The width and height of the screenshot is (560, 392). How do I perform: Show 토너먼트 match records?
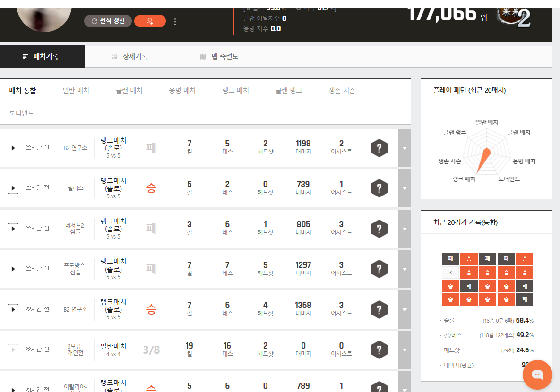click(22, 113)
